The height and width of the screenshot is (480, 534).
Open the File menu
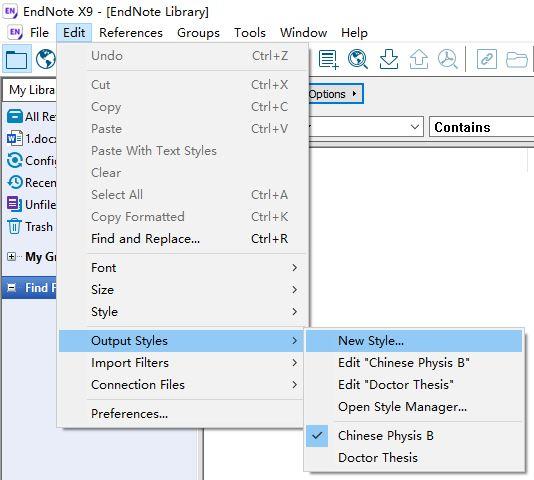[x=39, y=33]
